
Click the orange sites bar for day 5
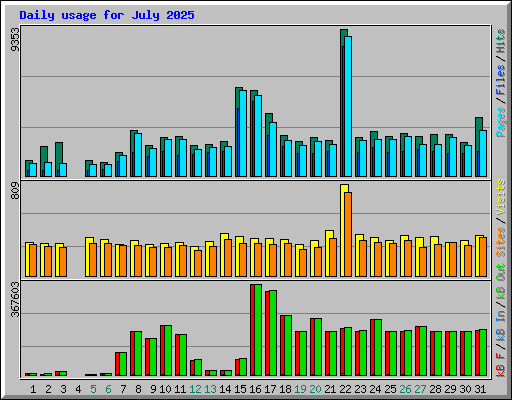93,260
